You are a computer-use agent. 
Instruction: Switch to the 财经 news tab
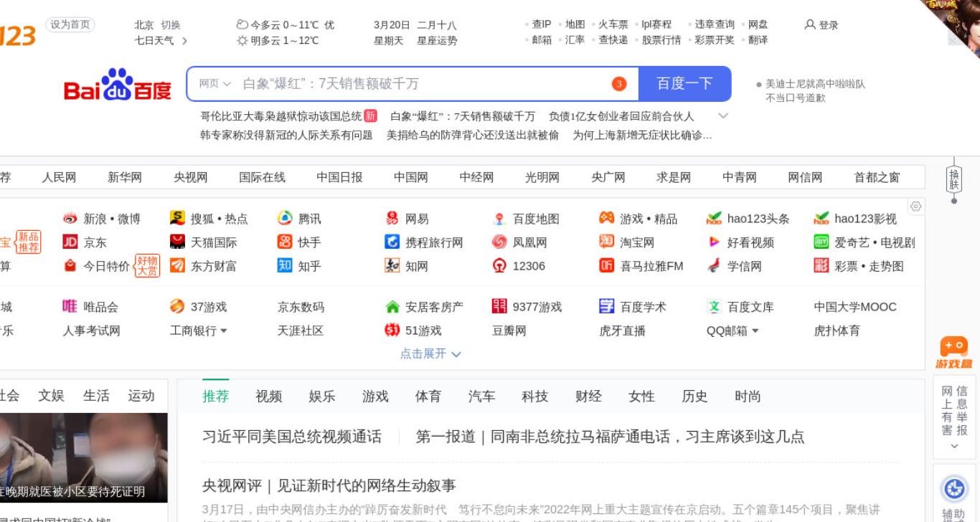click(588, 397)
